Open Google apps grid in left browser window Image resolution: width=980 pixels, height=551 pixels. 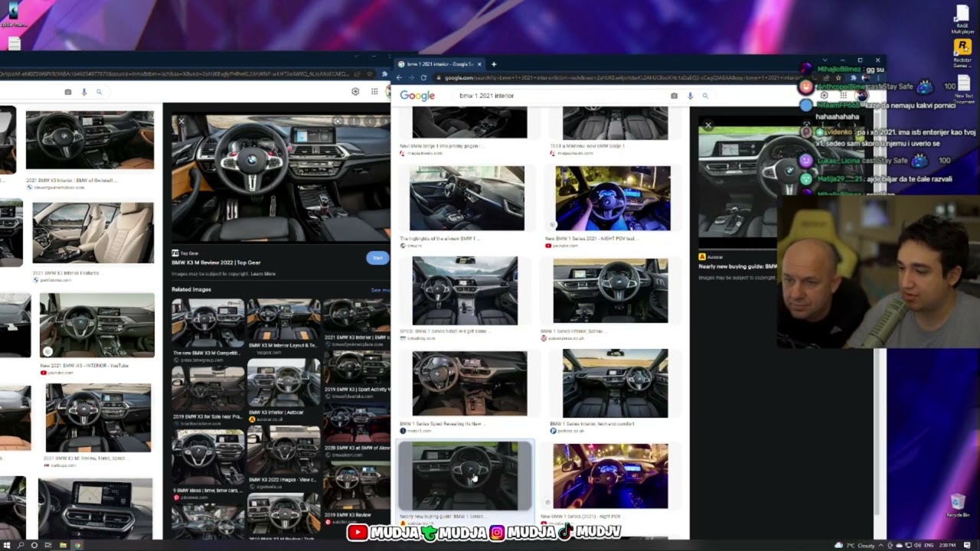(x=374, y=92)
